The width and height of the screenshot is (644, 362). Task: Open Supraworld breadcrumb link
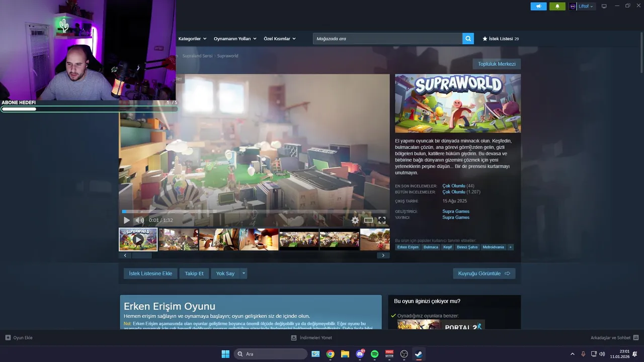pyautogui.click(x=227, y=56)
